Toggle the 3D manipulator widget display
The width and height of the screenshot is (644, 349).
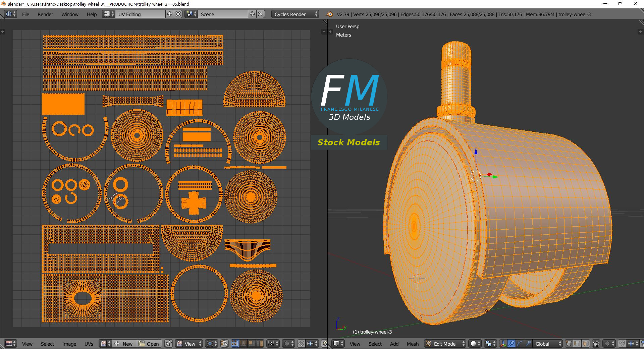pos(503,344)
